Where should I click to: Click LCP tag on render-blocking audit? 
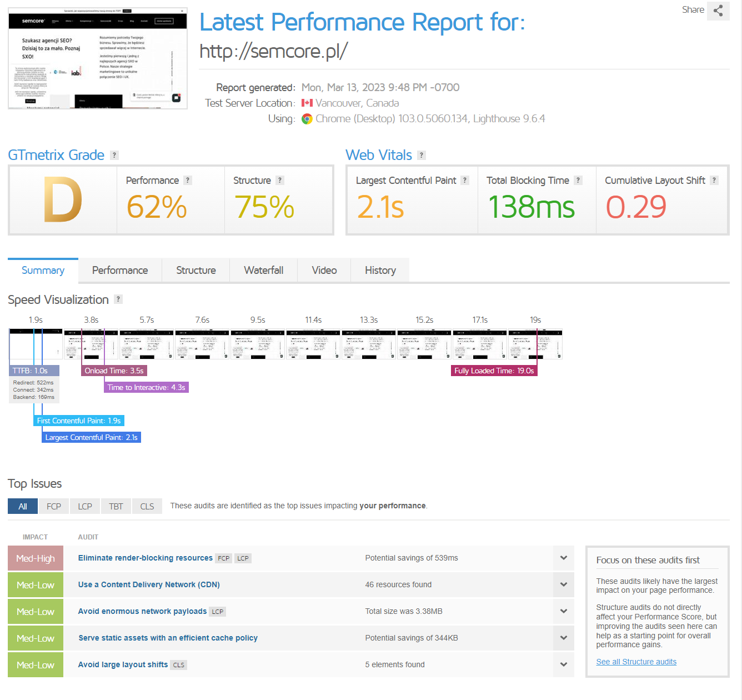[243, 558]
